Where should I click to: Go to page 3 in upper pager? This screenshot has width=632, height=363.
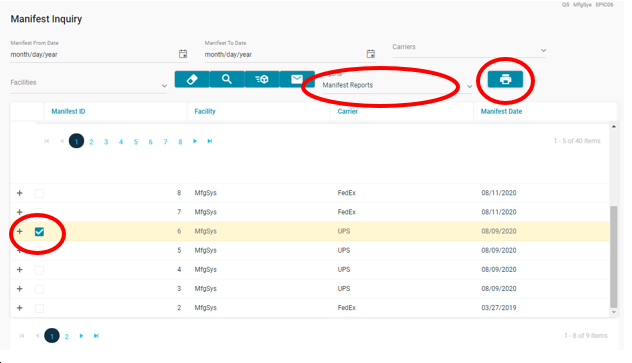106,142
